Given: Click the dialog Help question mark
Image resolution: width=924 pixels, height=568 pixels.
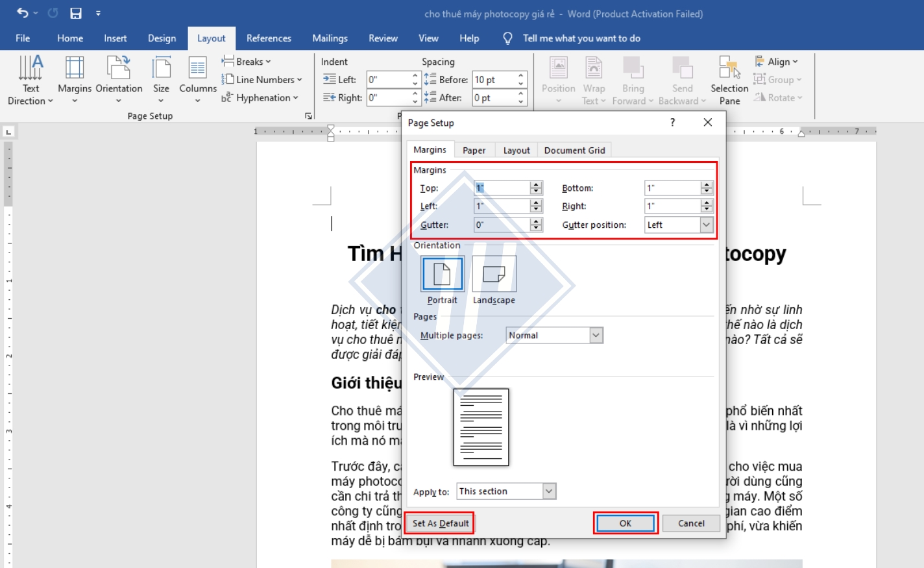Looking at the screenshot, I should click(x=672, y=122).
